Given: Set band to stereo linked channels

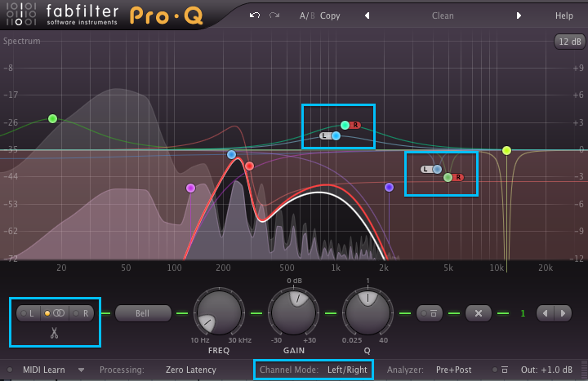Looking at the screenshot, I should [x=55, y=313].
